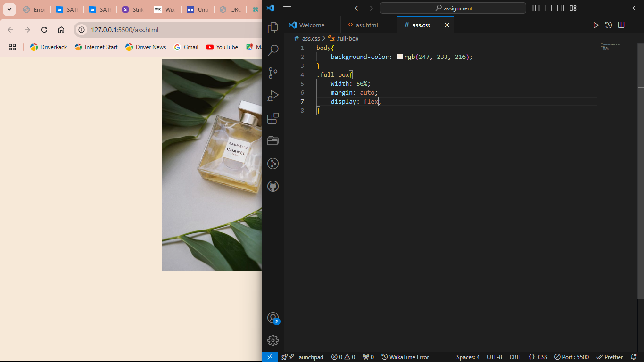The image size is (644, 362).
Task: Change indentation via Spaces: 4
Action: click(x=468, y=357)
